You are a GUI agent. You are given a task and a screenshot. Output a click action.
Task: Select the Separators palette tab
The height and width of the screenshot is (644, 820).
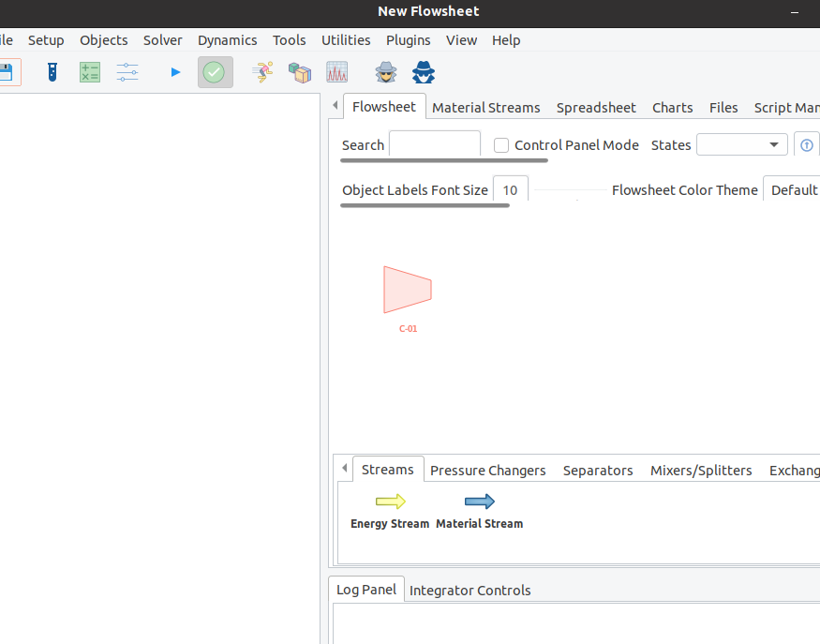(x=598, y=471)
